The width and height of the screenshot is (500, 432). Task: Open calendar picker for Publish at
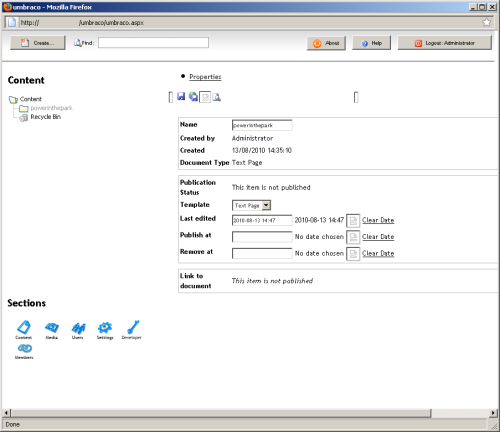click(x=353, y=237)
